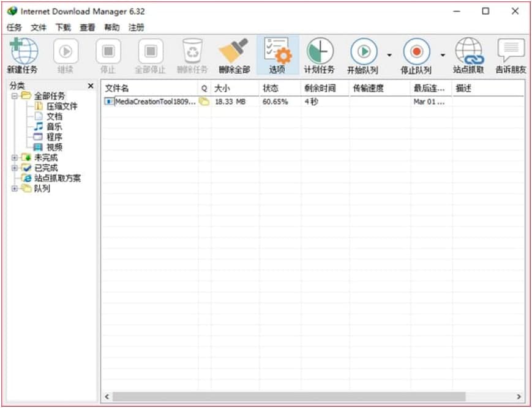Launch the 站点抓取 (Site Grabber) icon

pos(468,54)
